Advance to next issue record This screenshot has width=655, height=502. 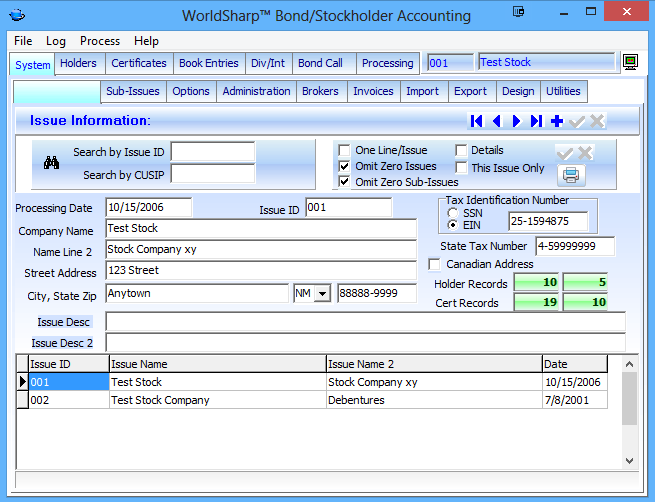pyautogui.click(x=516, y=121)
